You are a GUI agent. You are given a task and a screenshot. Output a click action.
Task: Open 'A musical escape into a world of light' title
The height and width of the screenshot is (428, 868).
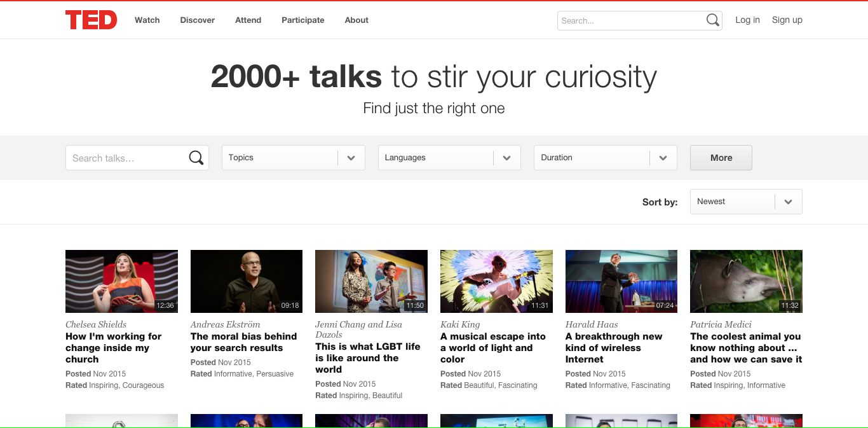coord(493,348)
